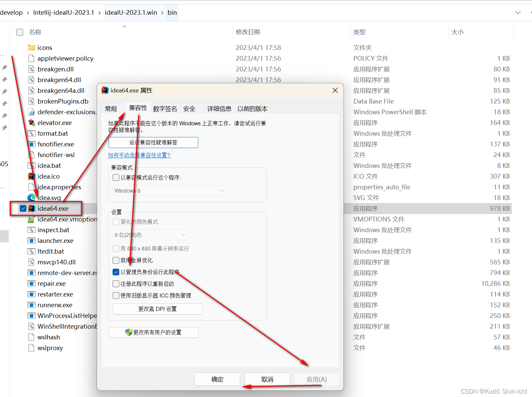532x397 pixels.
Task: Click the idea64.exe IntelliJ icon
Action: (x=31, y=208)
